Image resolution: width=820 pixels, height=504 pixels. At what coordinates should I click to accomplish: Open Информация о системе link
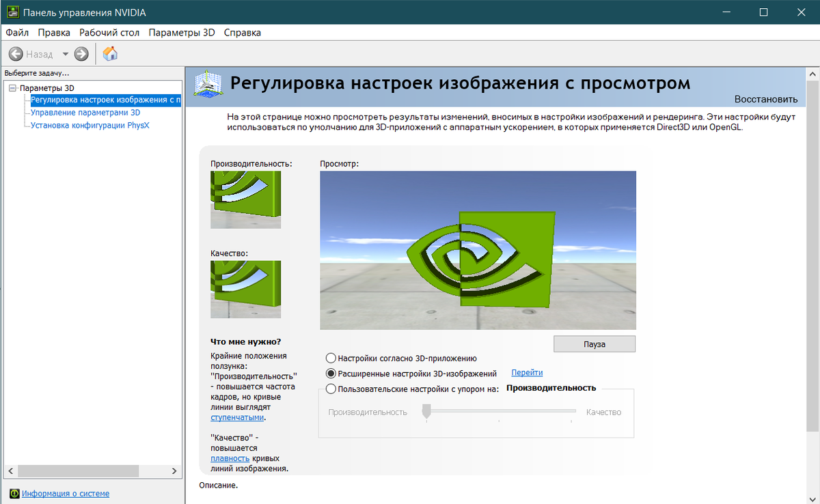pyautogui.click(x=66, y=493)
